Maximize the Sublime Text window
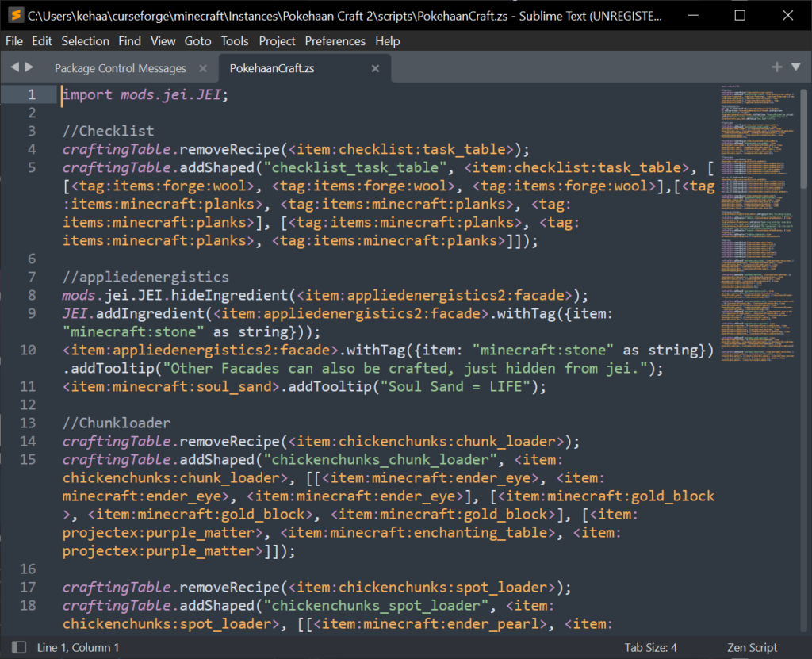 point(740,16)
